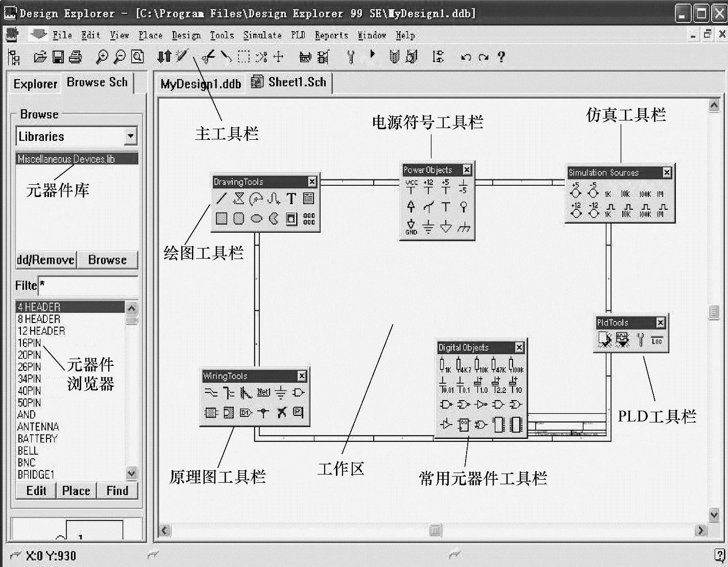
Task: Open the Place menu
Action: pyautogui.click(x=151, y=35)
